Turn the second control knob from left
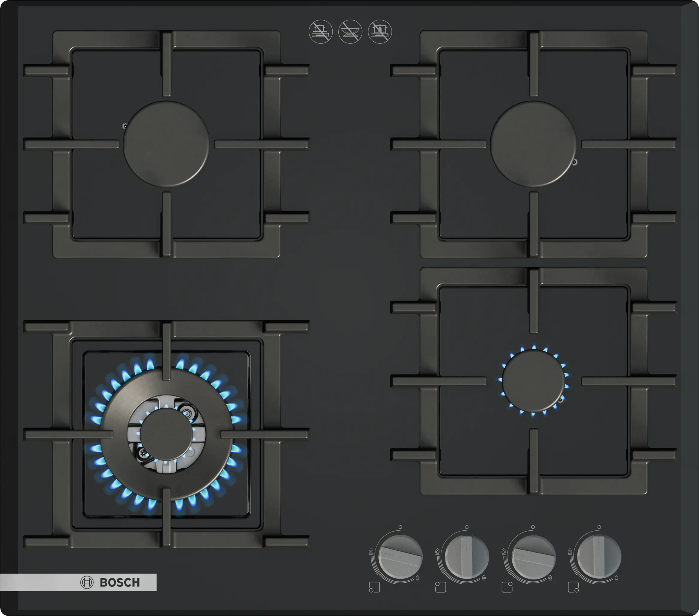 pyautogui.click(x=467, y=557)
